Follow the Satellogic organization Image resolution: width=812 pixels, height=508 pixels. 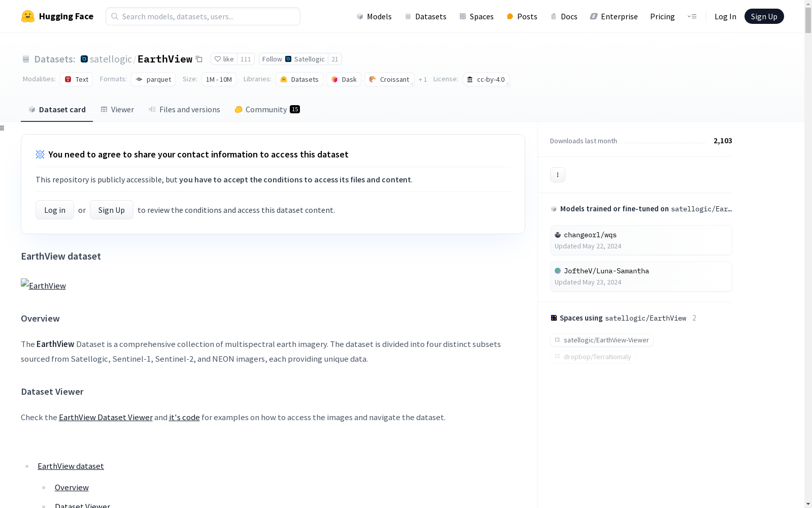293,59
